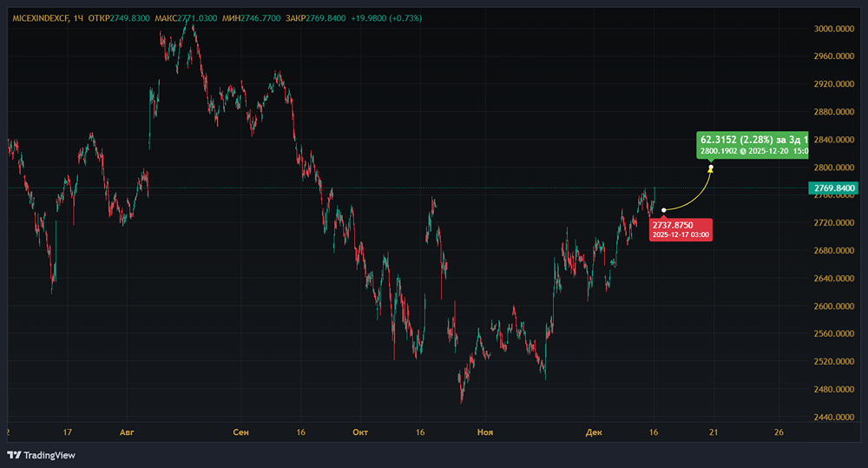Click the +19.9800 (+0.73%) change value

coord(388,18)
